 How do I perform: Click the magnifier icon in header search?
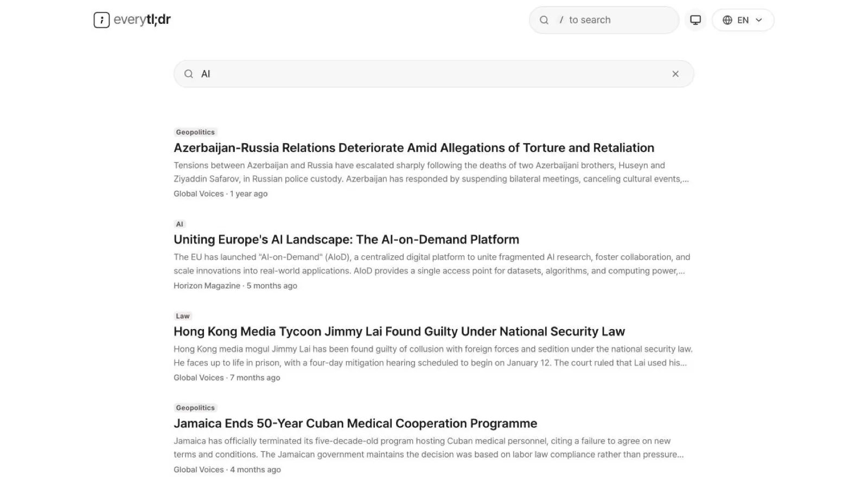544,20
